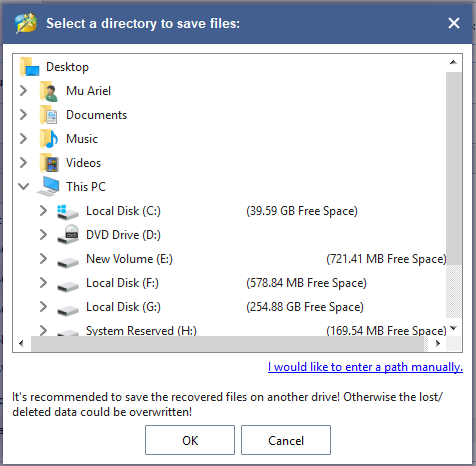Open the enter a path manually link

point(365,367)
